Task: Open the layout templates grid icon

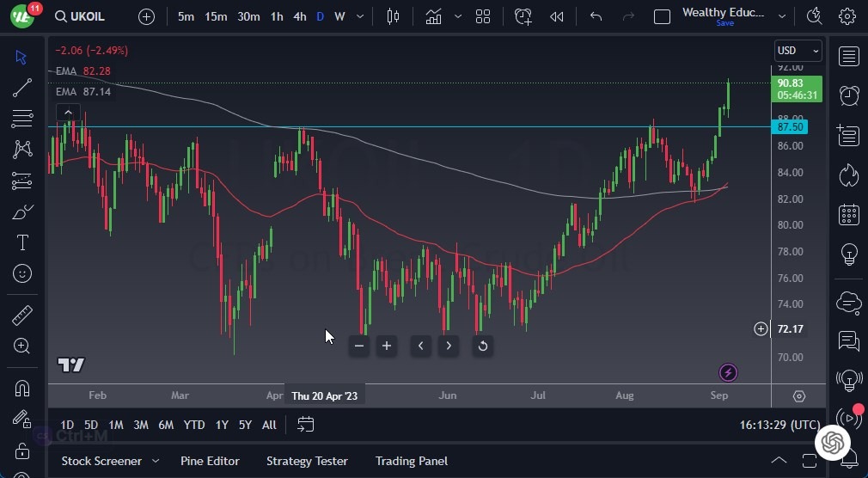Action: coord(483,16)
